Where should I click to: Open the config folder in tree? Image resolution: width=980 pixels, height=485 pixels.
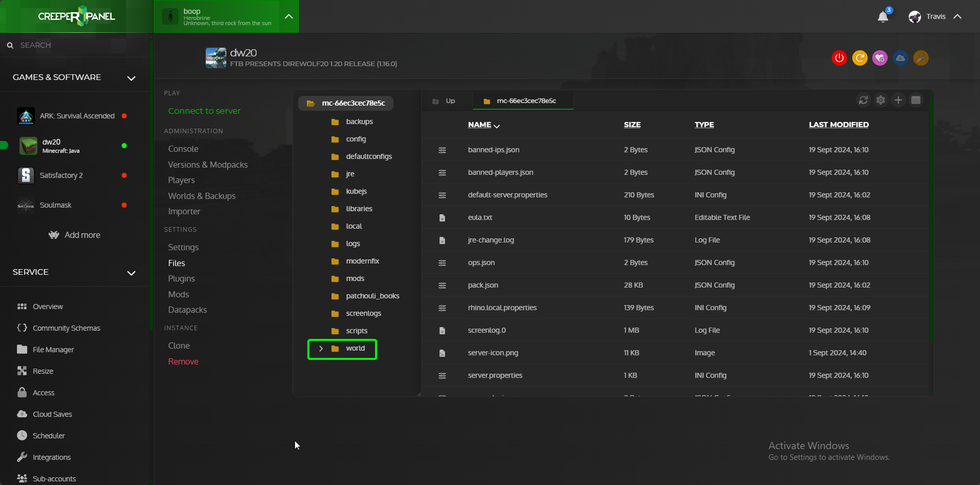click(349, 139)
